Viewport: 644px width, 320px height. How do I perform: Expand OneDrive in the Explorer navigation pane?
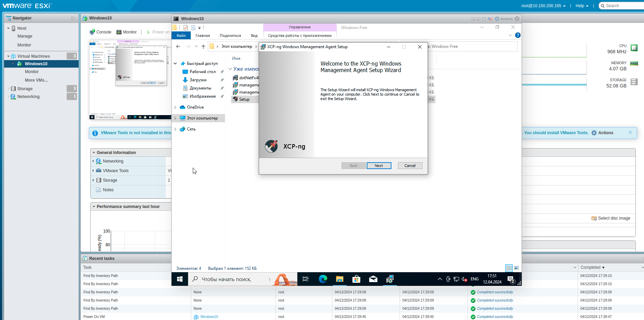click(x=175, y=107)
